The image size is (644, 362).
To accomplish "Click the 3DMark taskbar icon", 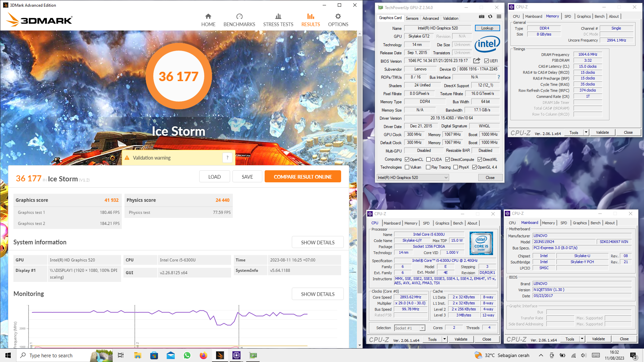I will (220, 355).
